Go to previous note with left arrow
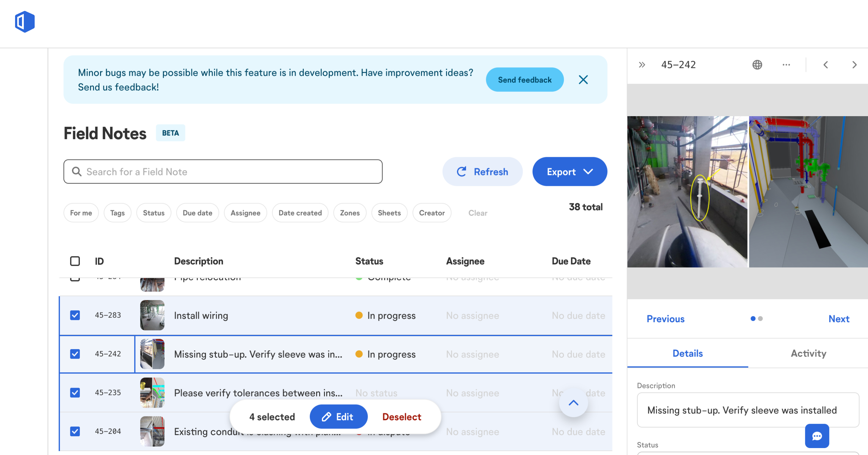This screenshot has width=868, height=455. pos(826,65)
